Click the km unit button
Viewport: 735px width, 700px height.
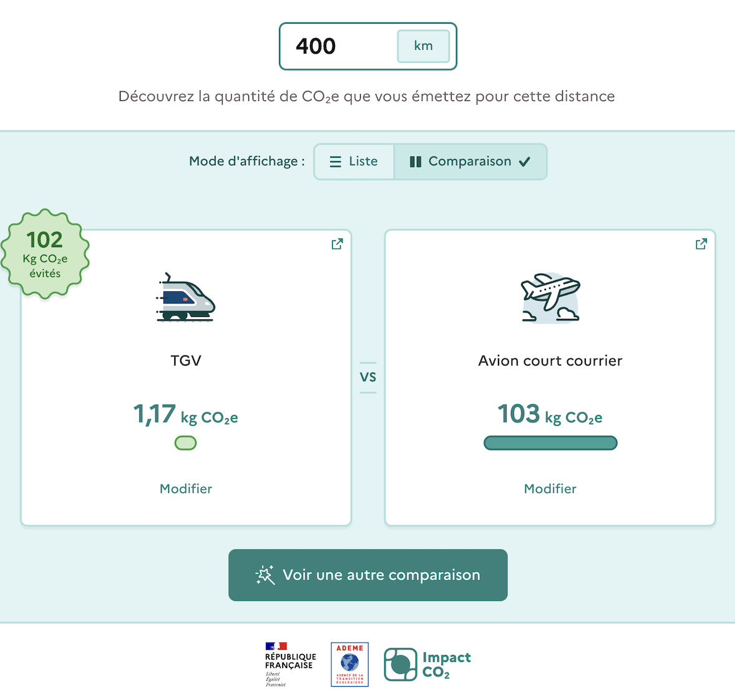[423, 46]
